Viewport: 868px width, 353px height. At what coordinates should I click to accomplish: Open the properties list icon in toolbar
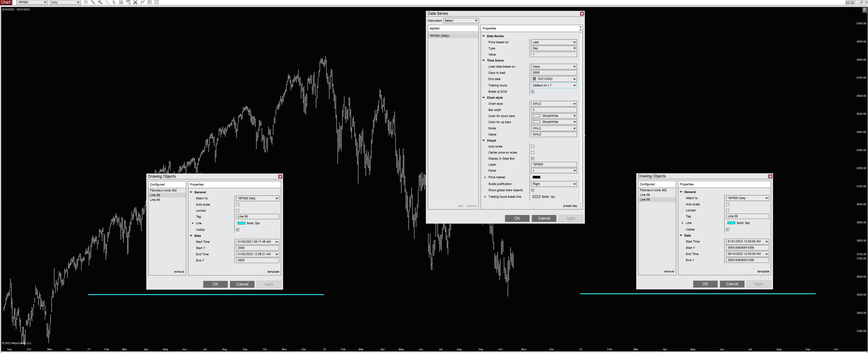pos(157,2)
